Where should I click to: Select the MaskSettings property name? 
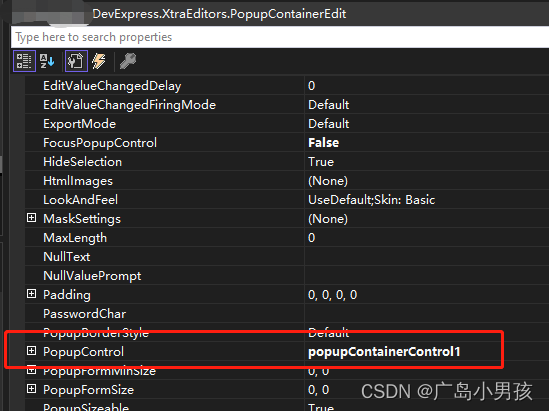(82, 219)
